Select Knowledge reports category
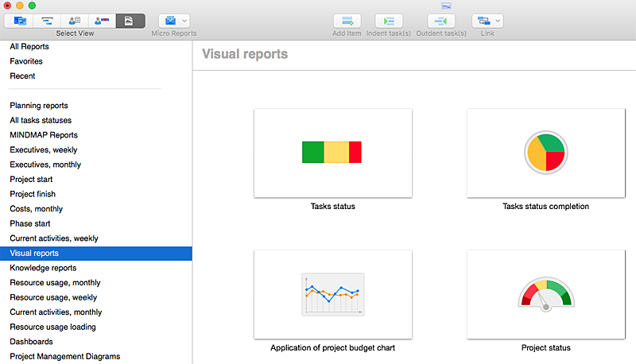 [x=43, y=268]
